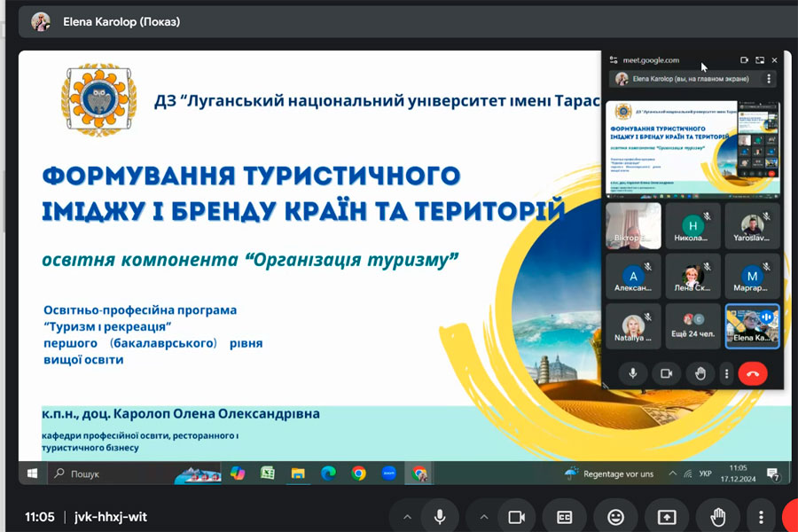
Task: Toggle the camera in the bottom Meet bar
Action: [514, 517]
